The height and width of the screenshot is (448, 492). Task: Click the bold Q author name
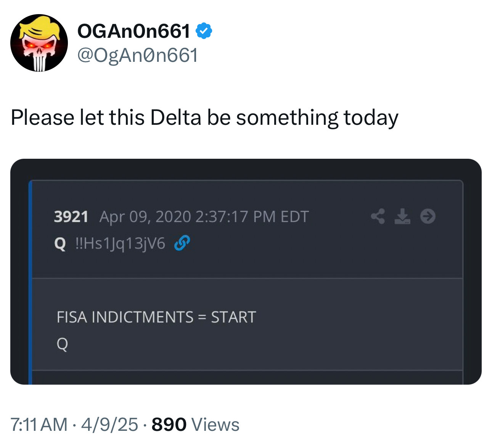(60, 243)
